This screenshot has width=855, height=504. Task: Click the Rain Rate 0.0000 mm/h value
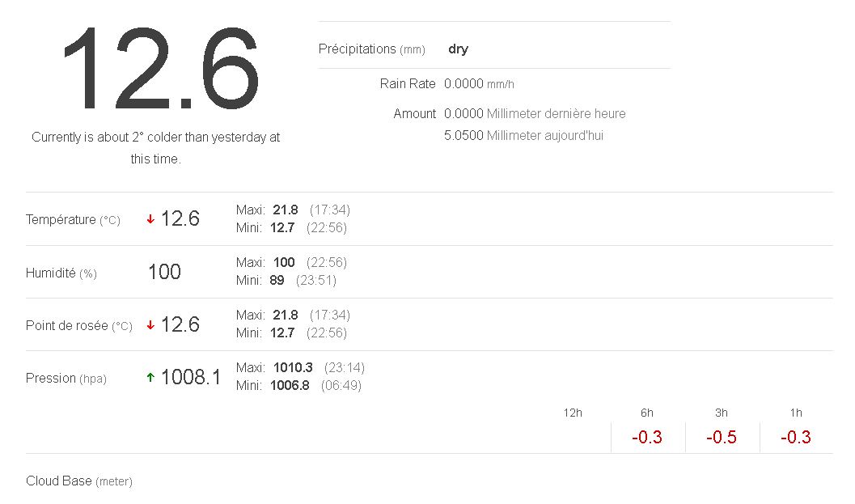(x=479, y=84)
